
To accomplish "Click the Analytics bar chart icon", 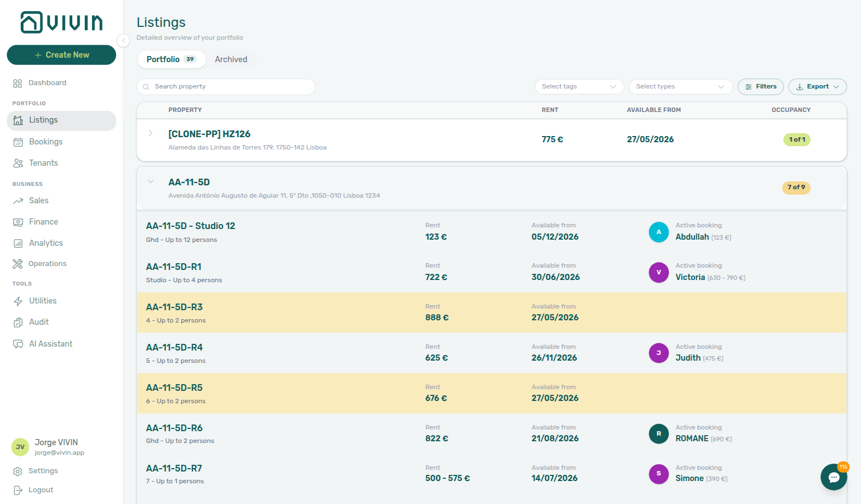I will click(x=18, y=244).
